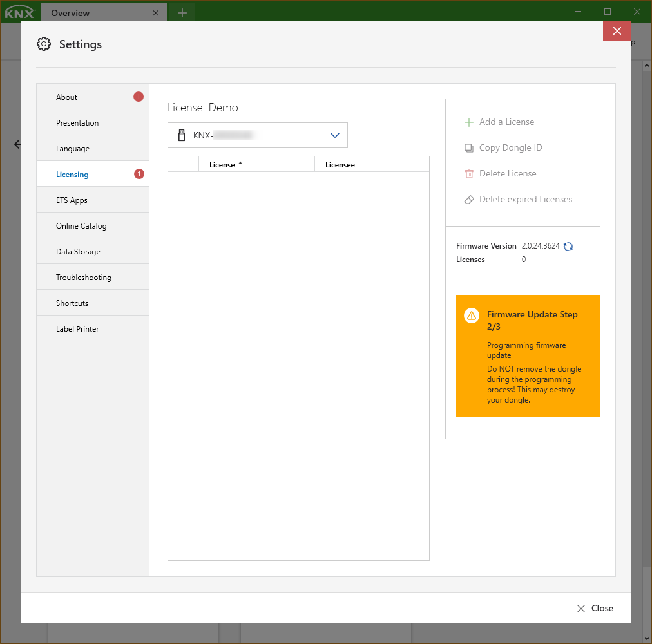Open the Presentation settings section
The image size is (652, 644).
93,122
